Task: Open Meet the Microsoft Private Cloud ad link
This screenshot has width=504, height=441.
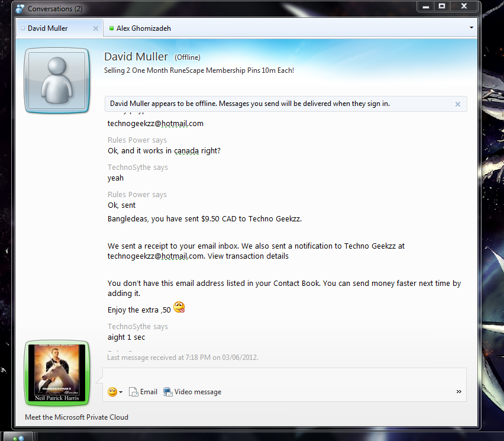Action: click(76, 417)
